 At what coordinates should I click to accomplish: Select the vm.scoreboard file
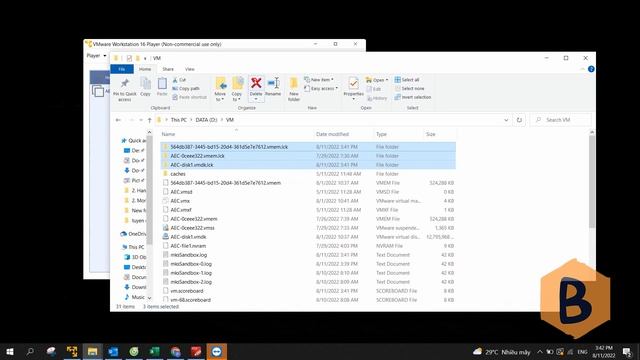(x=308, y=291)
